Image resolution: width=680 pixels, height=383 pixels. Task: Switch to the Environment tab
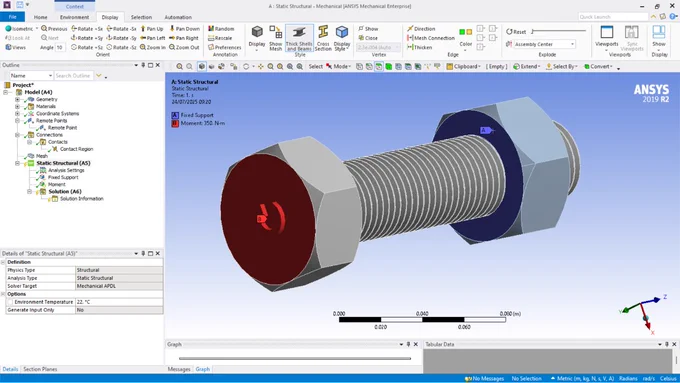[x=74, y=17]
